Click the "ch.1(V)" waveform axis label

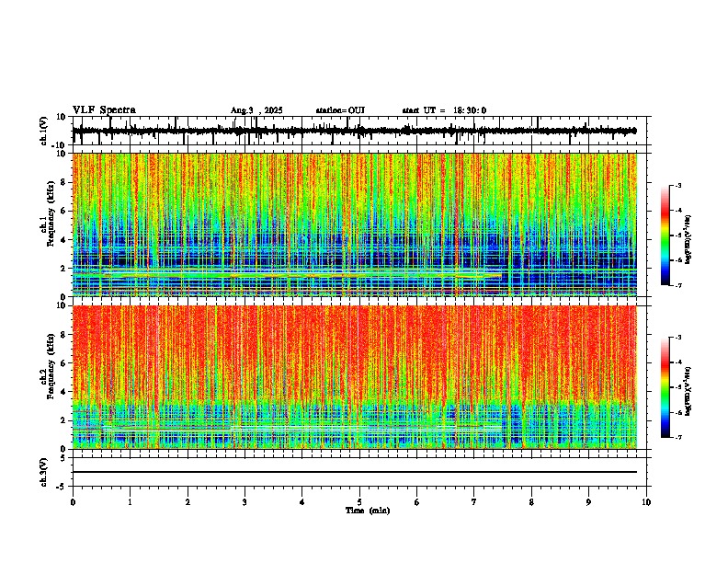coord(44,131)
